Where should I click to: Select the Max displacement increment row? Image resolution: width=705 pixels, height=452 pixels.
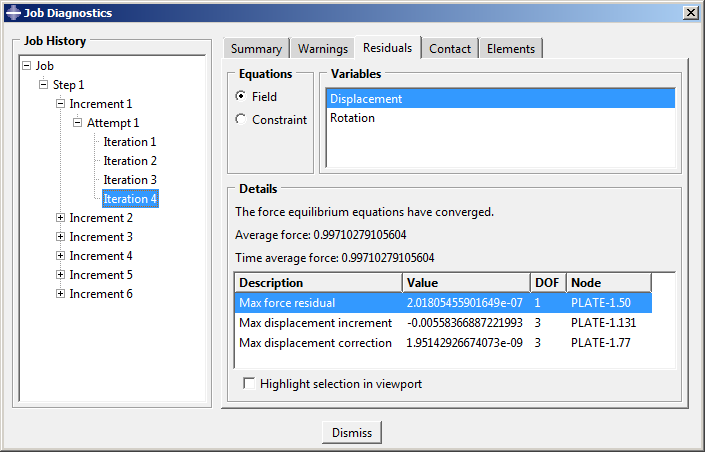coord(315,323)
